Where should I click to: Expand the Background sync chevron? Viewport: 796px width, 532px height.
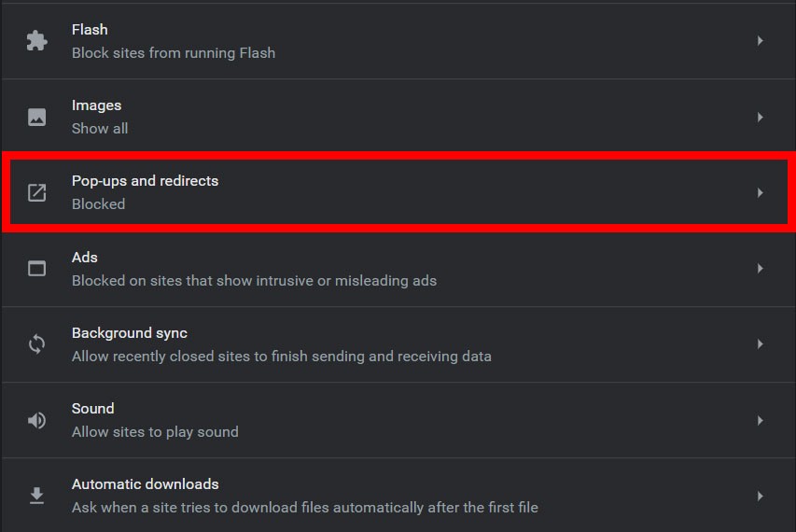tap(761, 344)
